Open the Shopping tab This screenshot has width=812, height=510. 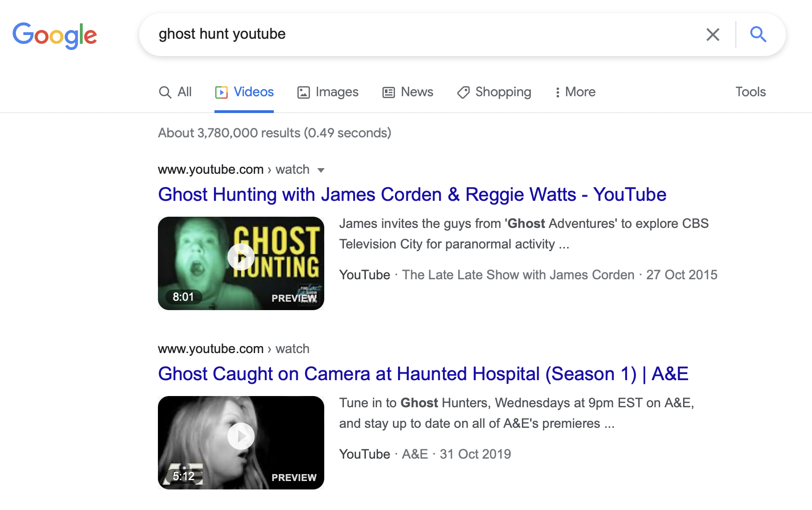coord(494,92)
